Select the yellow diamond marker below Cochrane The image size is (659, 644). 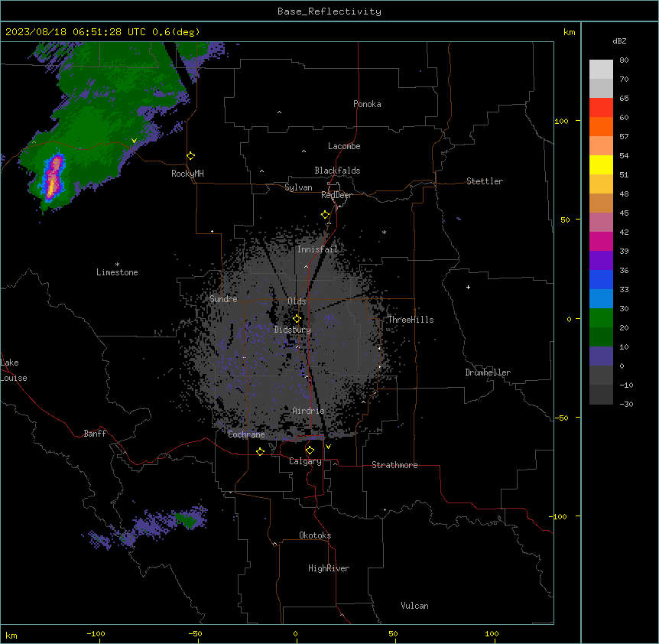(260, 451)
